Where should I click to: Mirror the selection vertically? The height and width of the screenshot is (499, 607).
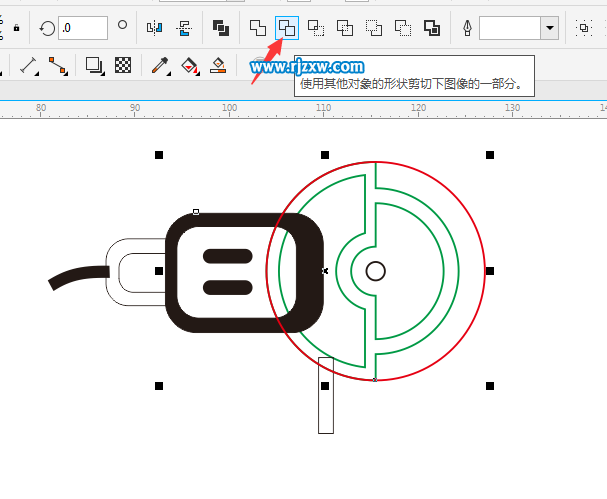click(x=184, y=28)
